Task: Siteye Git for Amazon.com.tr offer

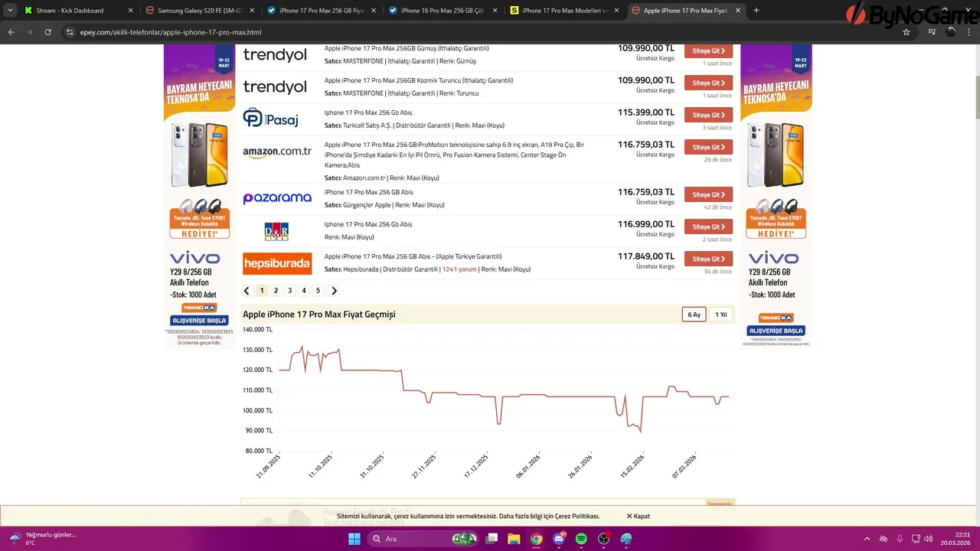Action: pos(708,147)
